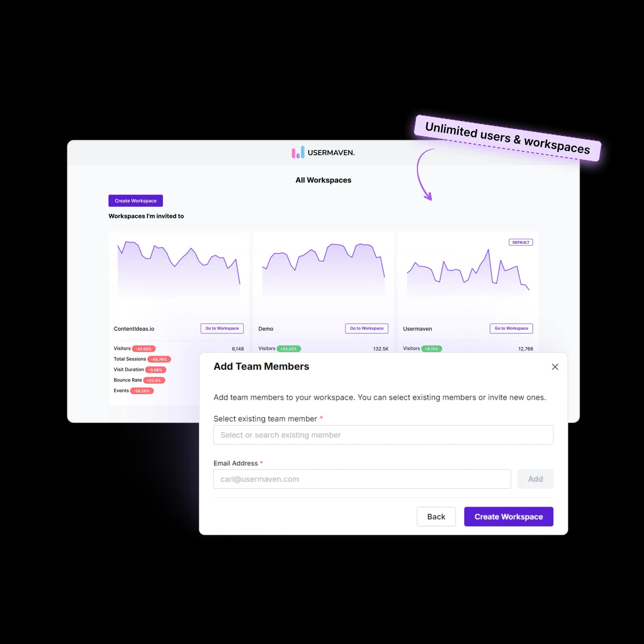Screen dimensions: 644x644
Task: Toggle the Select existing team member dropdown
Action: tap(383, 435)
